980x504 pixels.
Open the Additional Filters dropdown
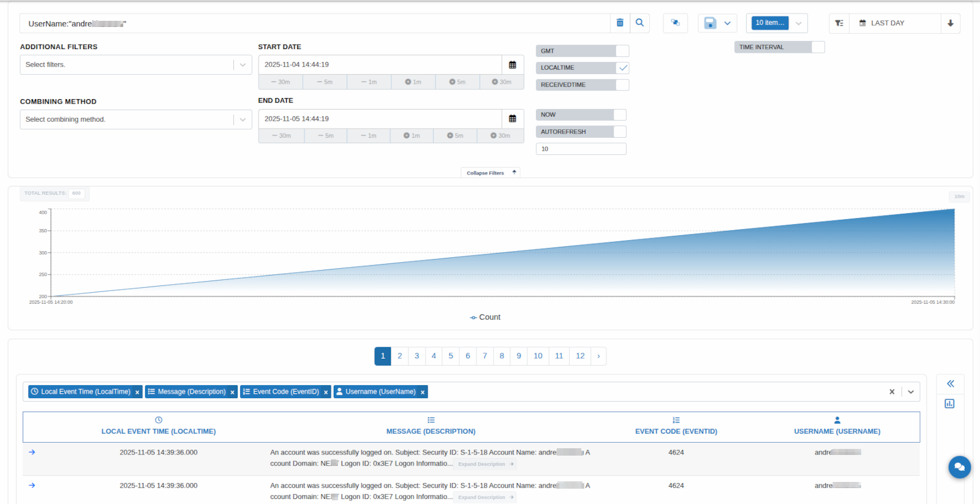135,65
